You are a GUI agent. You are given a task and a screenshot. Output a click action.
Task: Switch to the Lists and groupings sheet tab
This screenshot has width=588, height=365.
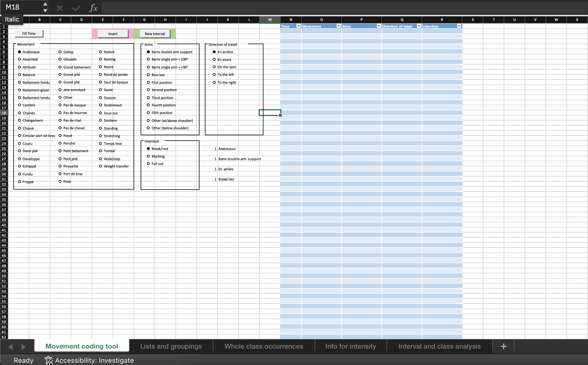(x=171, y=346)
